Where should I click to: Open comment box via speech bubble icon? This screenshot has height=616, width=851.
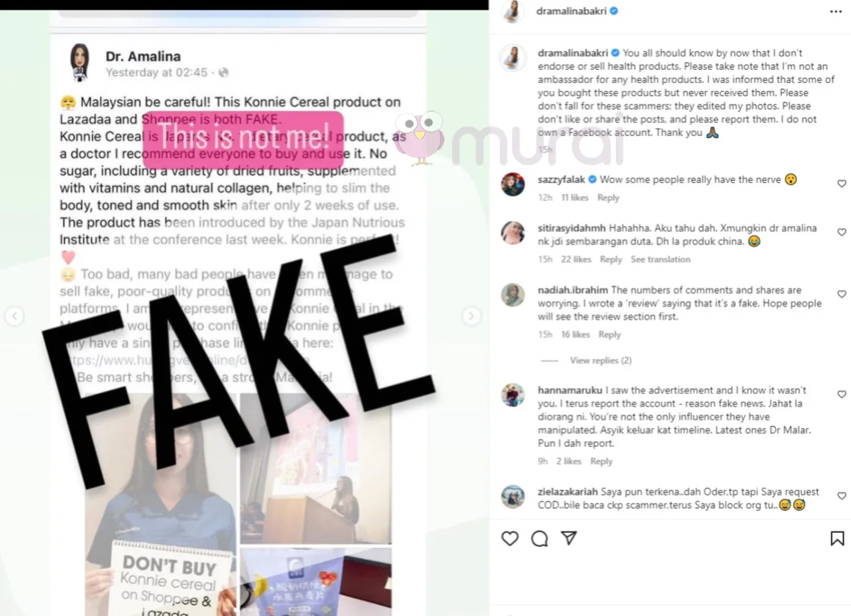pyautogui.click(x=539, y=538)
